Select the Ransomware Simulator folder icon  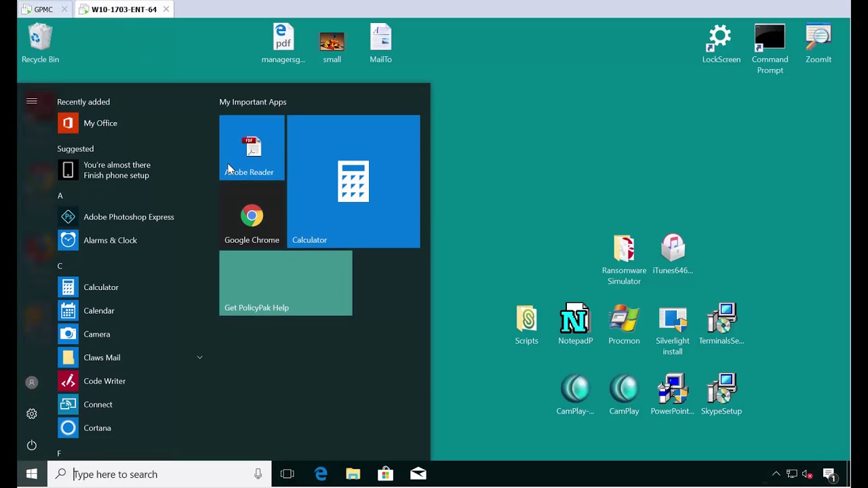click(x=624, y=260)
